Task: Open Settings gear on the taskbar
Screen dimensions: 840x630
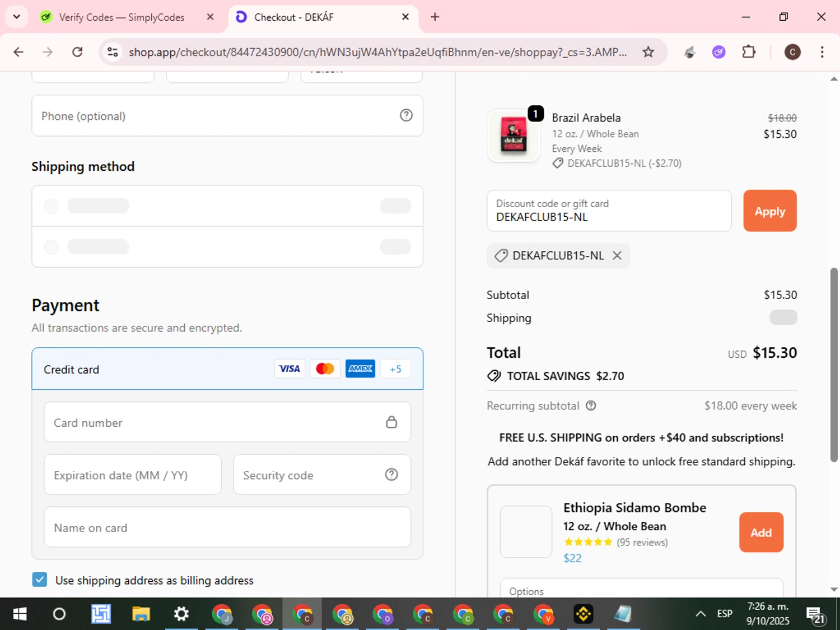Action: [181, 614]
